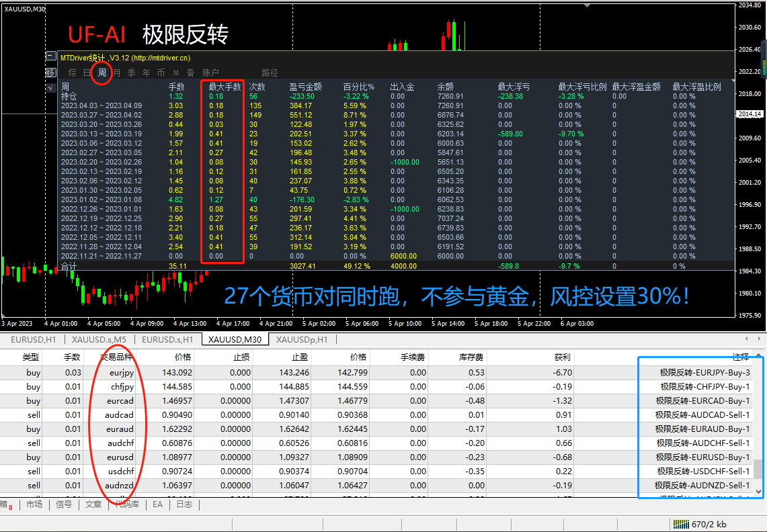Click the 移 move icon on the chart edge
The height and width of the screenshot is (532, 767).
(x=51, y=72)
